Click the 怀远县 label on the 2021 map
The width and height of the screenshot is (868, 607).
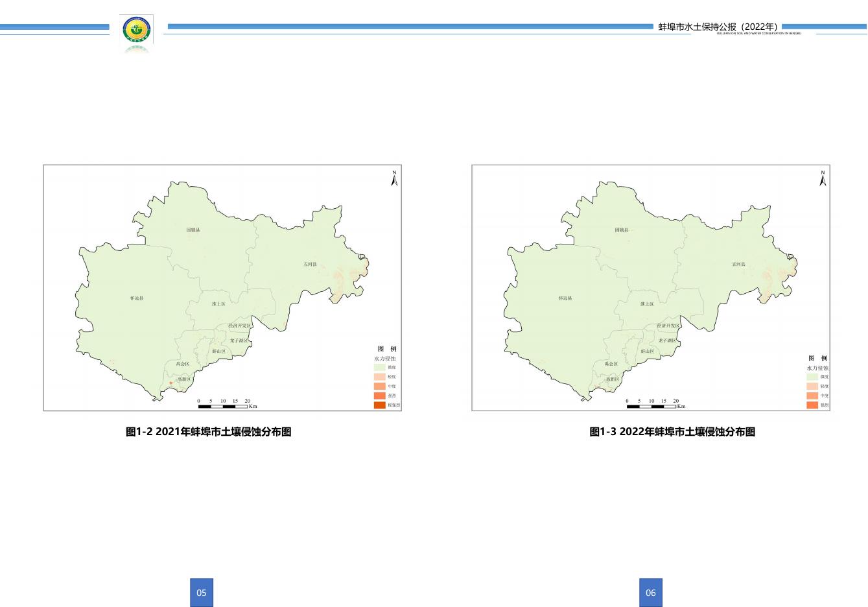tap(137, 298)
